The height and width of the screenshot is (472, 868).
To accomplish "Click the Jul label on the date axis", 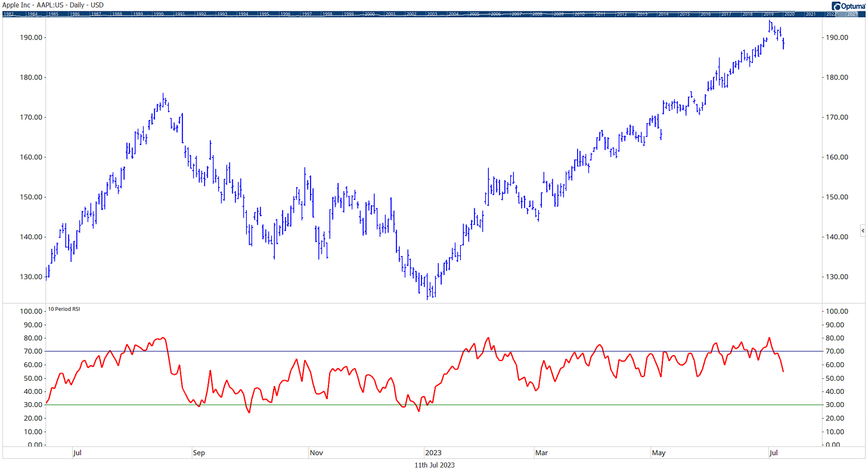I will click(77, 453).
